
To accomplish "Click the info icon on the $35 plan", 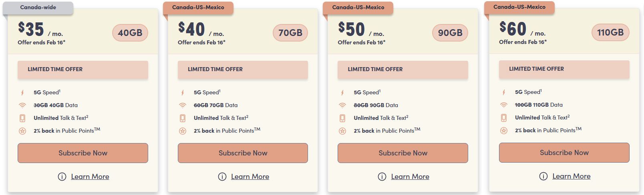I will 62,177.
